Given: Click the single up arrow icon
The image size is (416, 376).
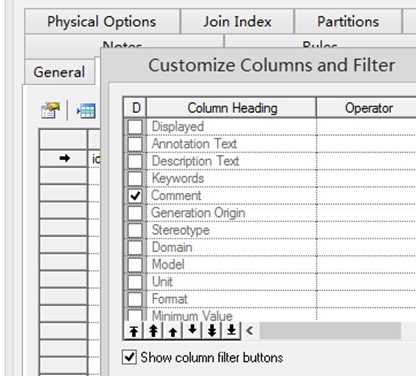Looking at the screenshot, I should tap(173, 331).
